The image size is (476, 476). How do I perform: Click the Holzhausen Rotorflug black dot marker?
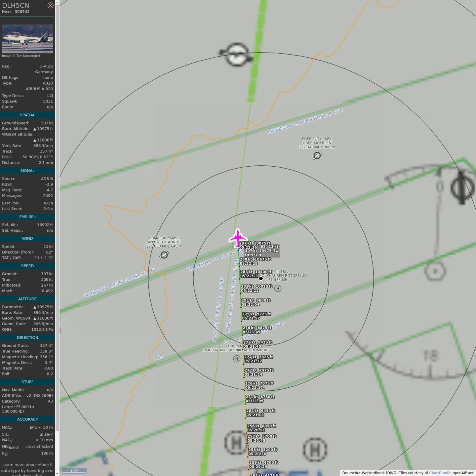[261, 278]
